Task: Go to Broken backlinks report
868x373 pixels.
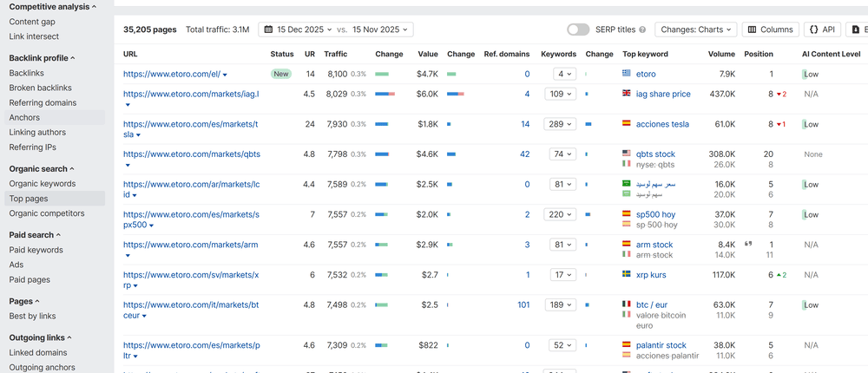Action: pyautogui.click(x=40, y=88)
